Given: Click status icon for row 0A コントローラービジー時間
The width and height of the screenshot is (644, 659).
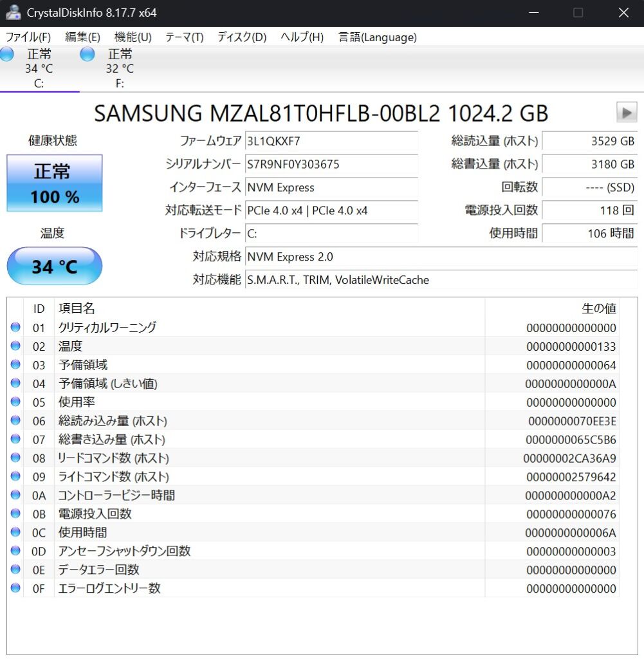Looking at the screenshot, I should click(x=15, y=495).
